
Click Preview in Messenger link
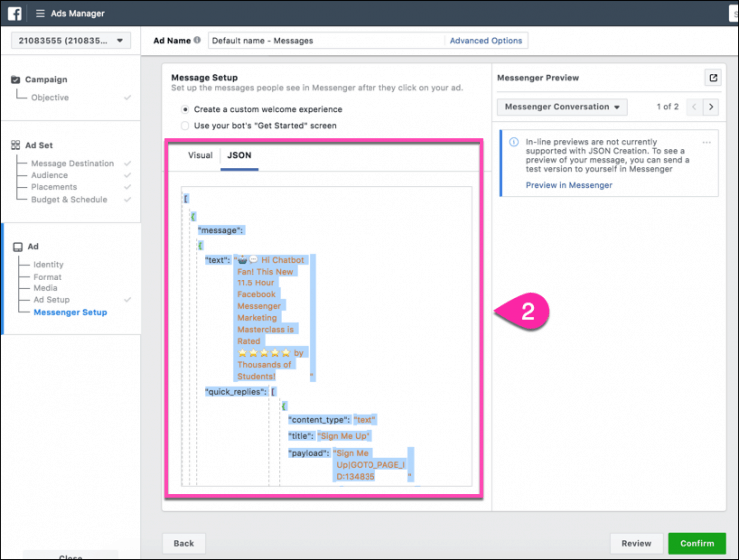point(569,185)
